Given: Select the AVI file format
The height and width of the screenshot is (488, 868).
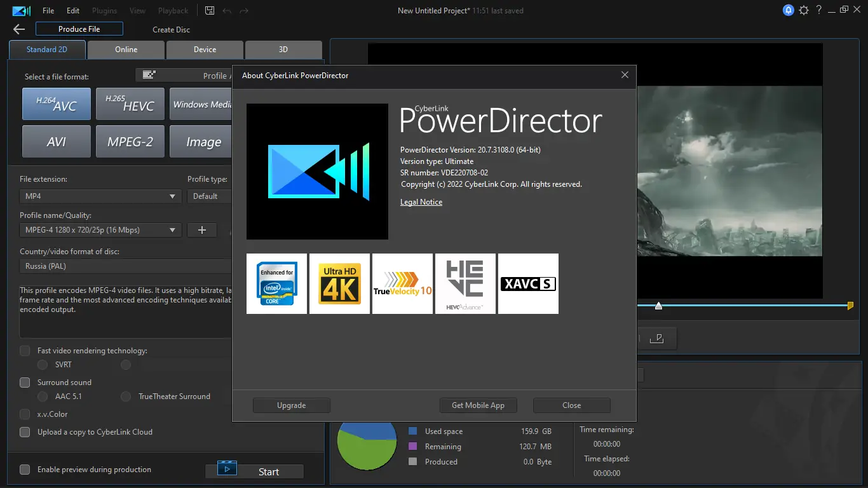Looking at the screenshot, I should [x=57, y=141].
